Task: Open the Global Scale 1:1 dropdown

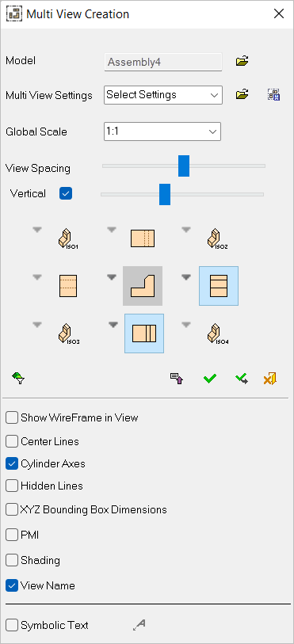Action: (x=162, y=131)
